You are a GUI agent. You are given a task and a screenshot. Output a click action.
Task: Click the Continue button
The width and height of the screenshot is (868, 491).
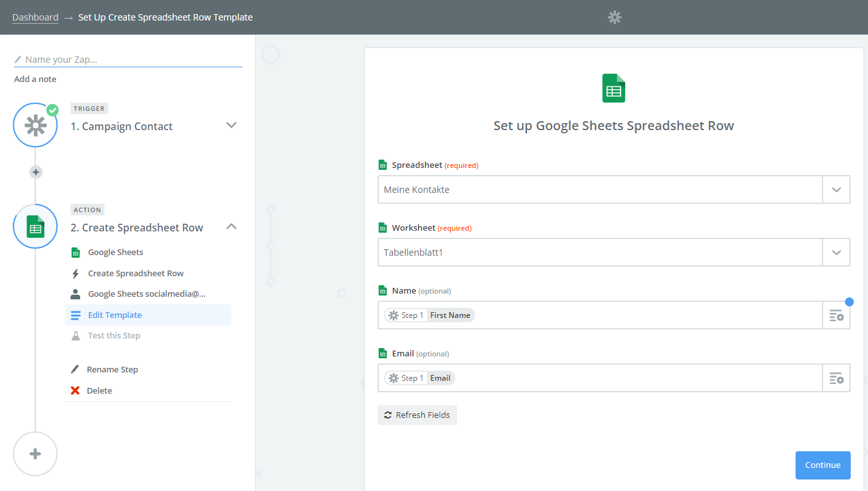[x=822, y=465]
